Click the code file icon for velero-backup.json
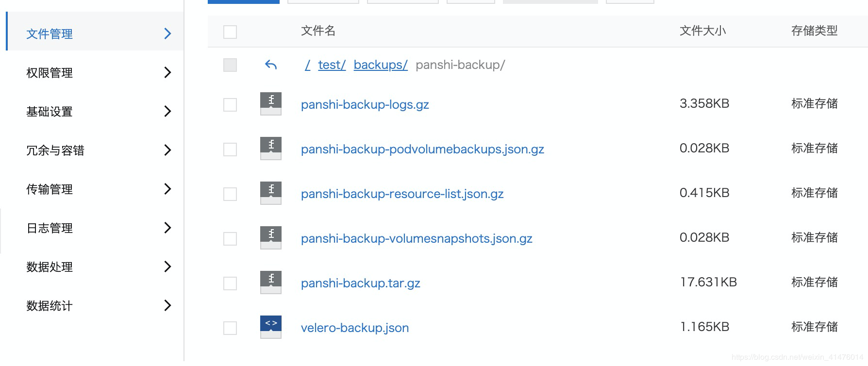The height and width of the screenshot is (366, 868). (x=271, y=327)
